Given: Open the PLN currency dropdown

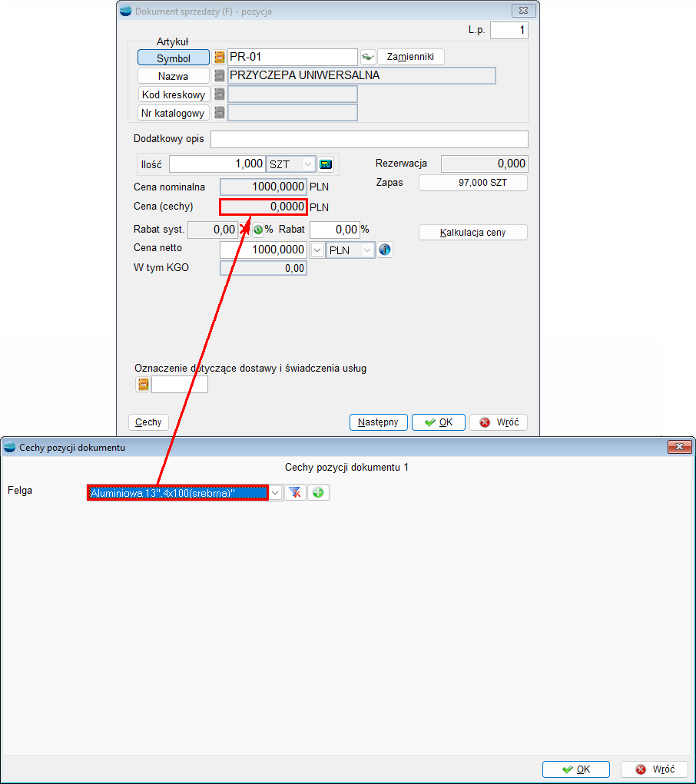Looking at the screenshot, I should (367, 250).
